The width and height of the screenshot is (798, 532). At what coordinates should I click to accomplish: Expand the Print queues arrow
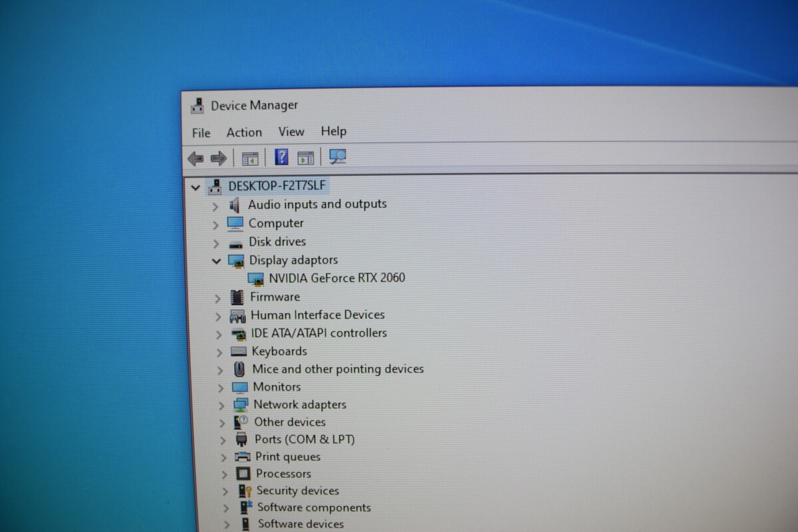pos(223,458)
